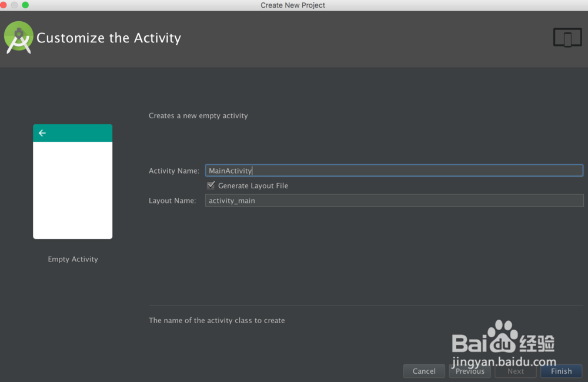Click the Cancel button

tap(424, 371)
